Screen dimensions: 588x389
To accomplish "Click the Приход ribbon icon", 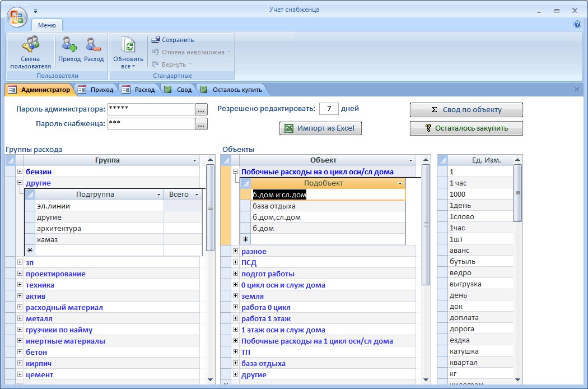I will [x=69, y=45].
